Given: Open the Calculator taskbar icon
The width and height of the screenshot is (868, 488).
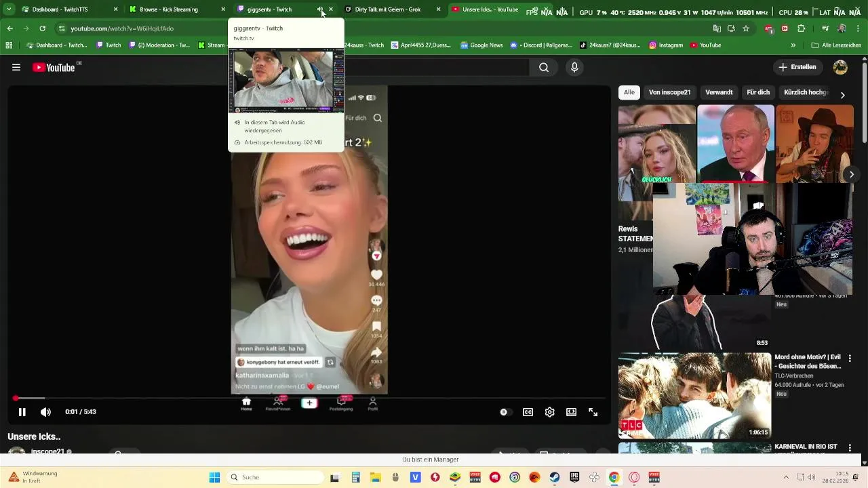Looking at the screenshot, I should click(x=355, y=477).
